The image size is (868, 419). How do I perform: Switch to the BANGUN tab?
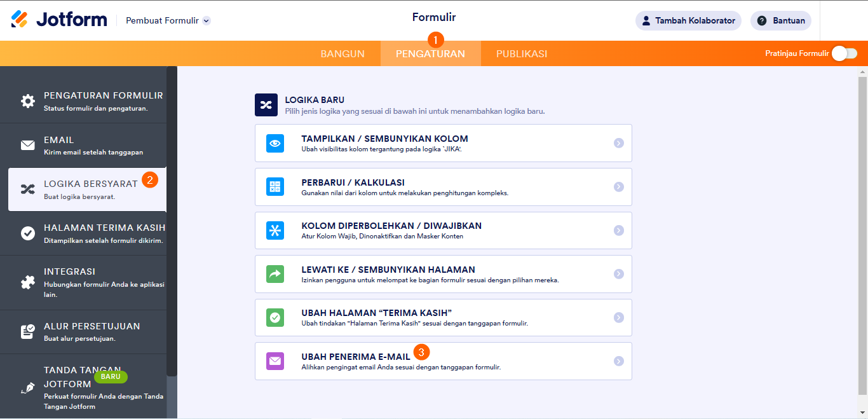click(x=342, y=53)
